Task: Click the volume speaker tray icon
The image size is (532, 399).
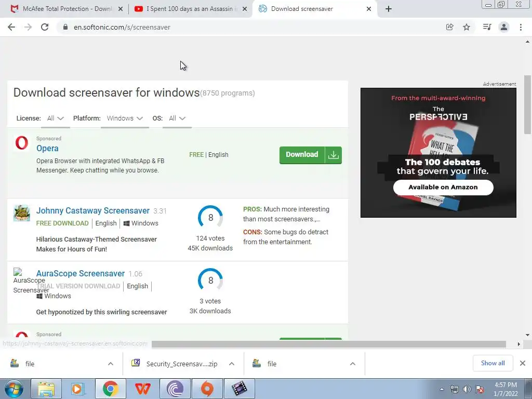Action: pyautogui.click(x=467, y=389)
